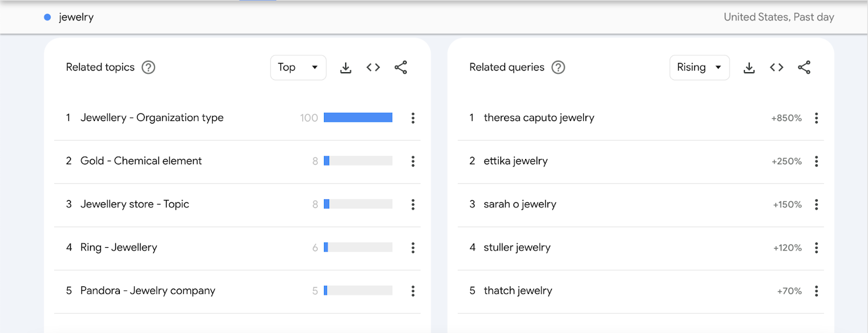The width and height of the screenshot is (868, 333).
Task: Open the Top dropdown in Related topics
Action: [x=298, y=67]
